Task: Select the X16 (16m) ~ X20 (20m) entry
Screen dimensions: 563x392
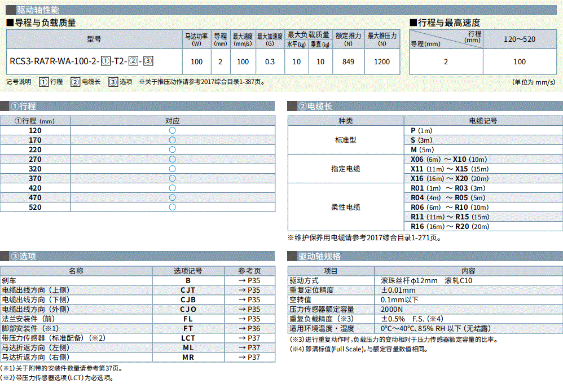Action: (x=450, y=178)
